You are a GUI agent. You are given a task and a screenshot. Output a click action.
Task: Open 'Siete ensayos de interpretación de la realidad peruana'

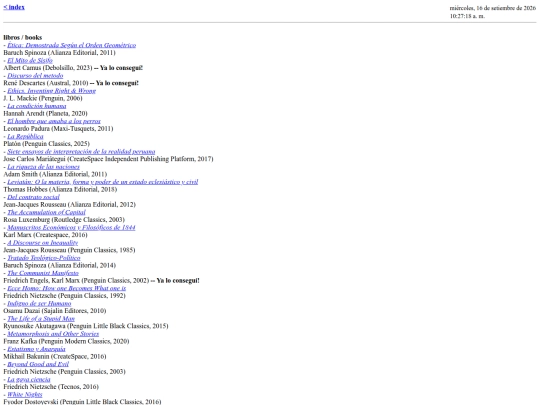(x=81, y=151)
